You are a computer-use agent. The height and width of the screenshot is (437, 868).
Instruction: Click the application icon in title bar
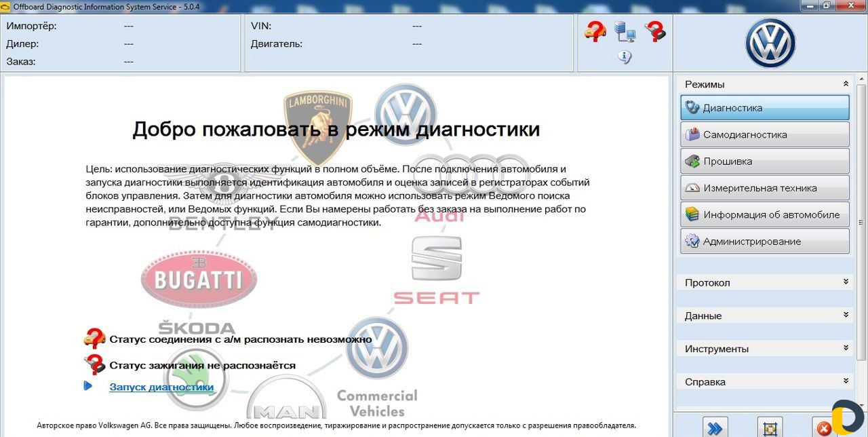tap(6, 6)
